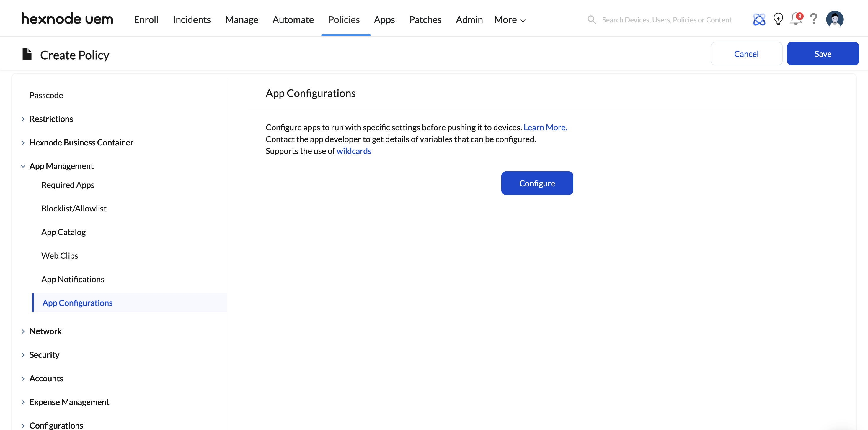This screenshot has height=430, width=868.
Task: Open the Hexnode Genie AI assistant icon
Action: point(759,19)
